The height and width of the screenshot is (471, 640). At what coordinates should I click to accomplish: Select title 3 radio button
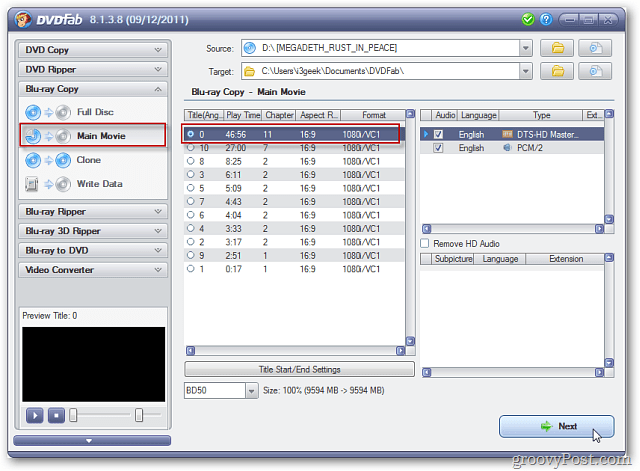(x=191, y=174)
